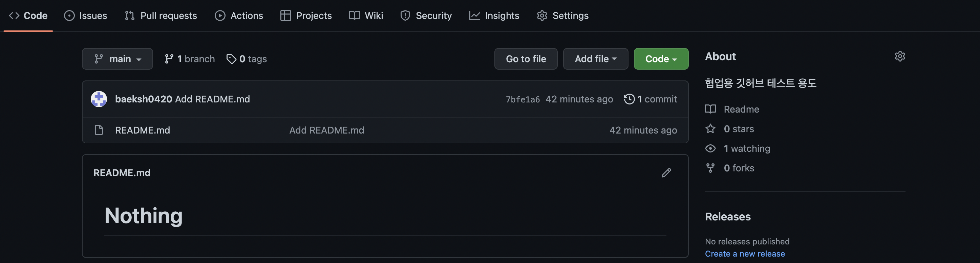
Task: Click the eye watching icon
Action: [x=710, y=148]
